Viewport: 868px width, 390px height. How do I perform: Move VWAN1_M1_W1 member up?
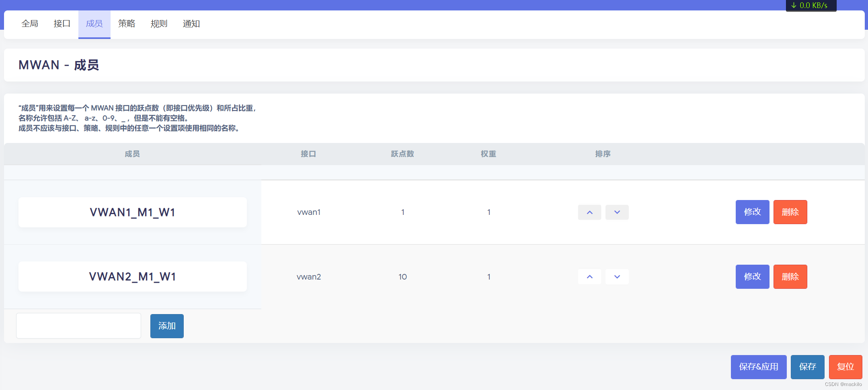pos(589,212)
